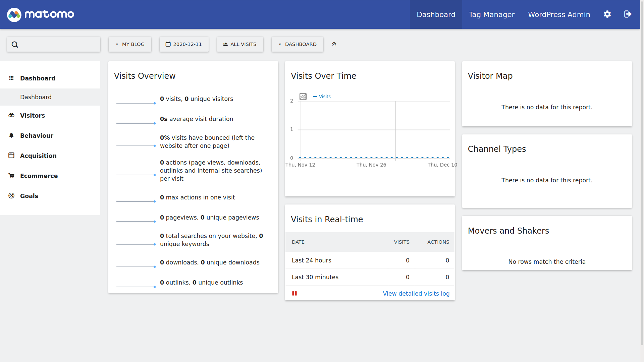Click the Visitors binoculars icon
This screenshot has width=644, height=362.
(x=11, y=115)
